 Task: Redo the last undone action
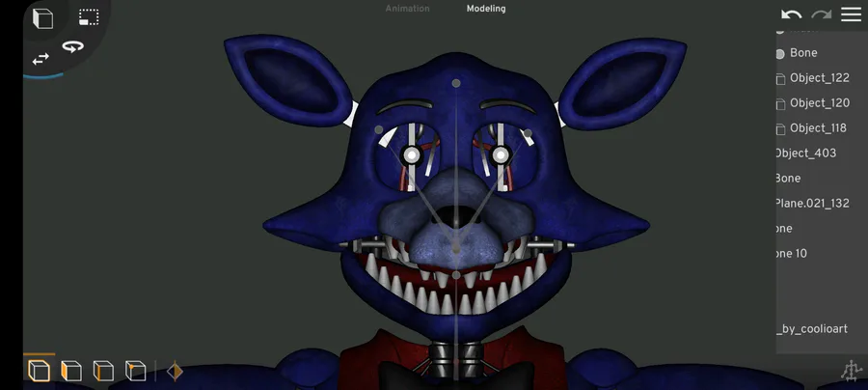coord(822,14)
